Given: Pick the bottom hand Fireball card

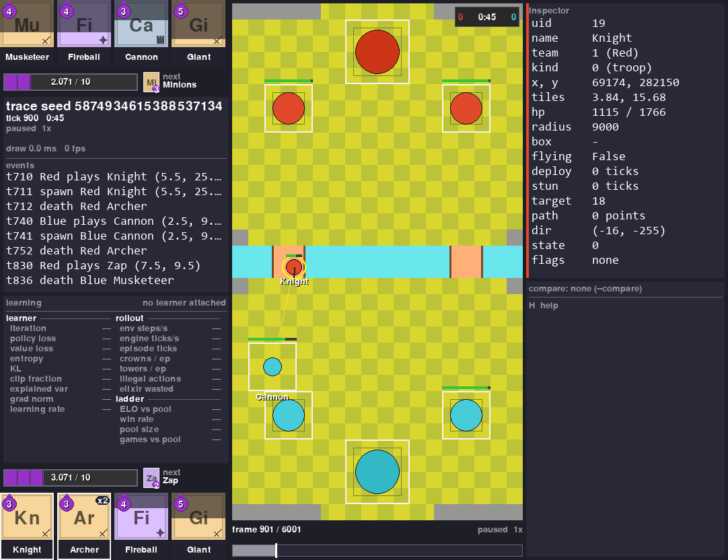Looking at the screenshot, I should coord(141,525).
